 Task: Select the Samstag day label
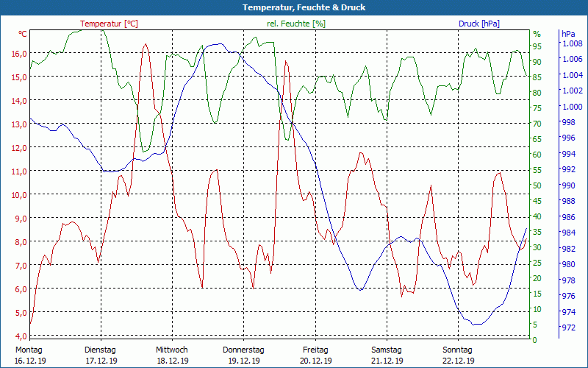pyautogui.click(x=387, y=350)
